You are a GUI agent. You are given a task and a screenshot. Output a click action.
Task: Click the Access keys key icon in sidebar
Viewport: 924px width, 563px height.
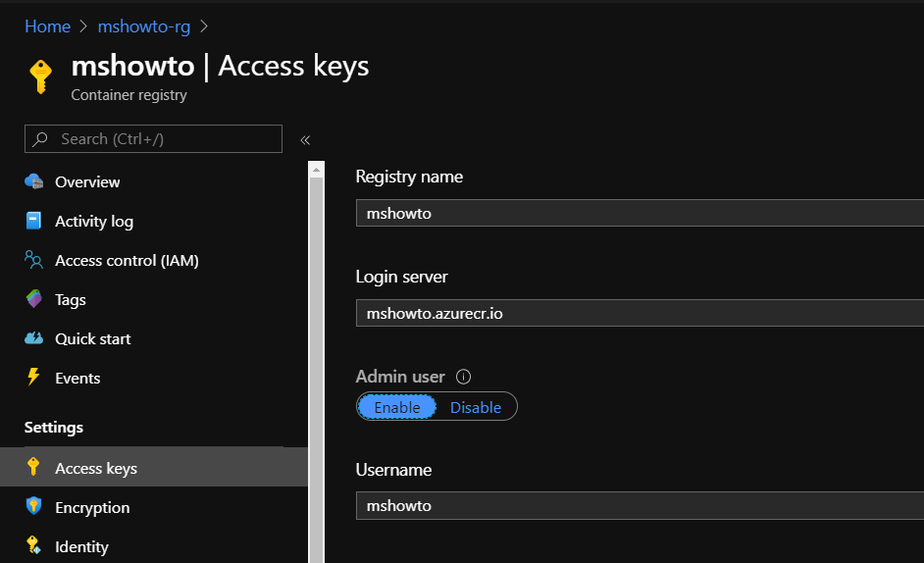(x=33, y=467)
